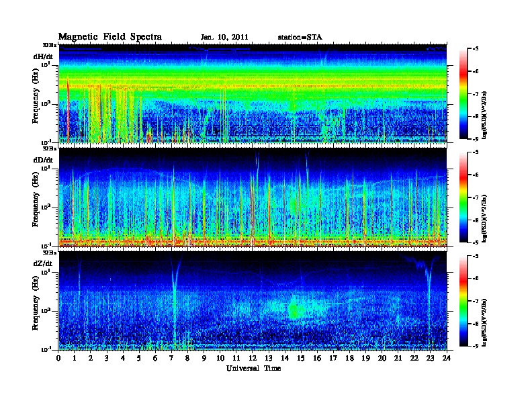Click the "dH/dt" panel label
This screenshot has width=532, height=411.
43,56
